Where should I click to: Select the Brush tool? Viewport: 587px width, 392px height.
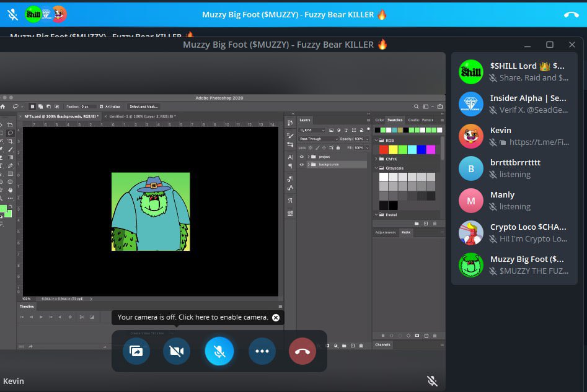tap(10, 149)
